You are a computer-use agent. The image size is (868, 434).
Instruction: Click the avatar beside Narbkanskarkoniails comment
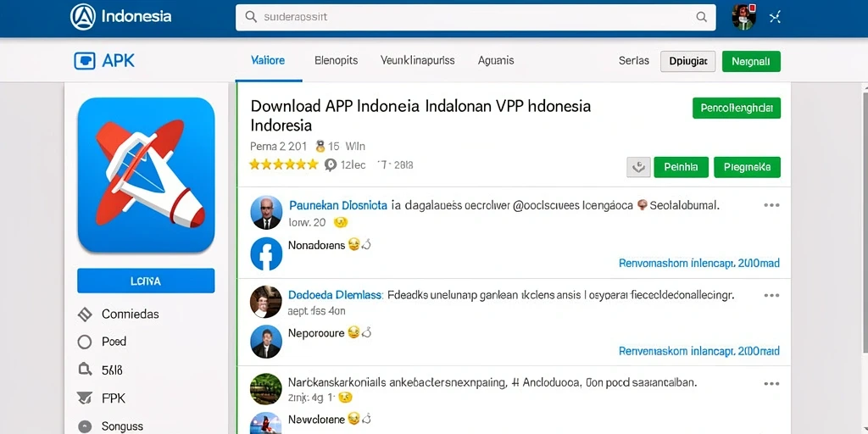pyautogui.click(x=266, y=389)
